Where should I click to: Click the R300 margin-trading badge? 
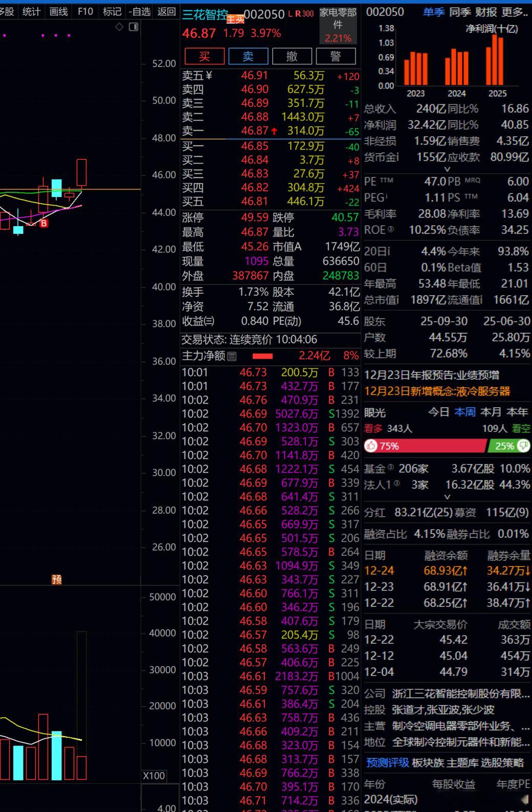[x=304, y=14]
